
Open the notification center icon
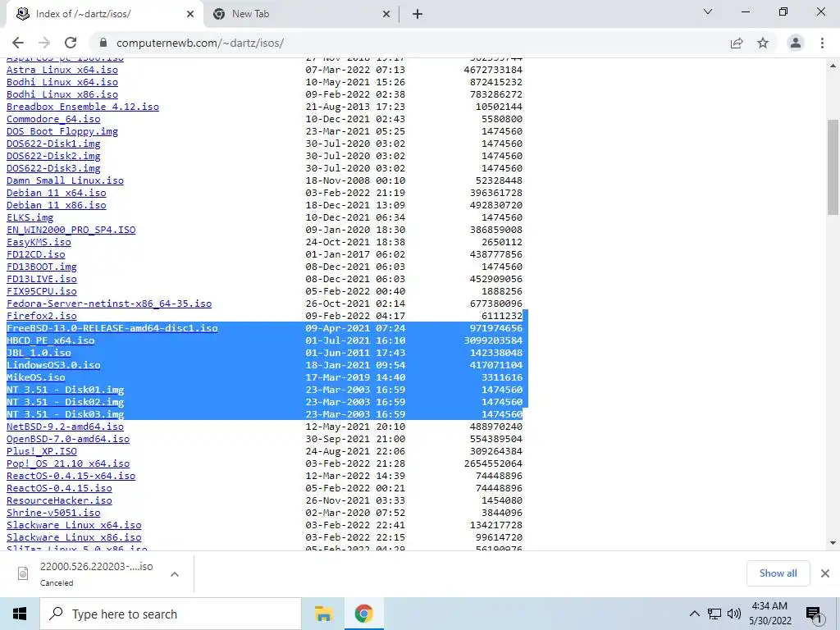(x=815, y=614)
